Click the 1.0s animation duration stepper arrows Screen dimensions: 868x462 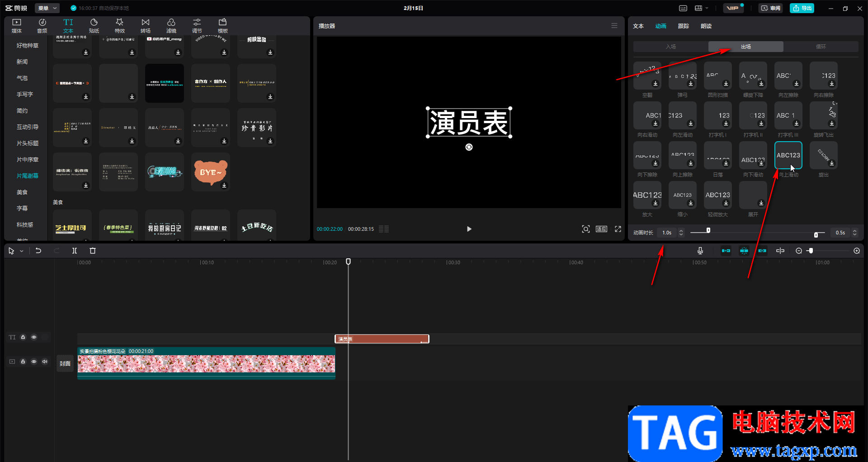[x=681, y=233]
